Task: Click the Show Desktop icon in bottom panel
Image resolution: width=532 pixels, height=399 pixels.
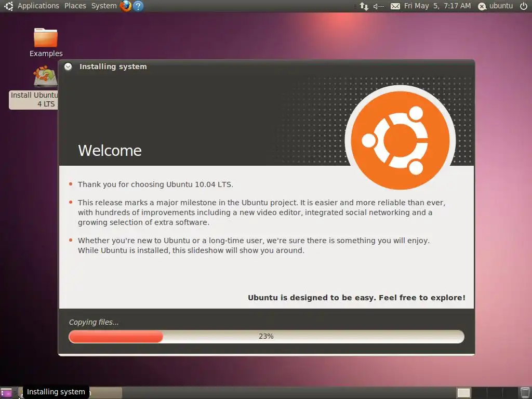Action: pyautogui.click(x=6, y=393)
